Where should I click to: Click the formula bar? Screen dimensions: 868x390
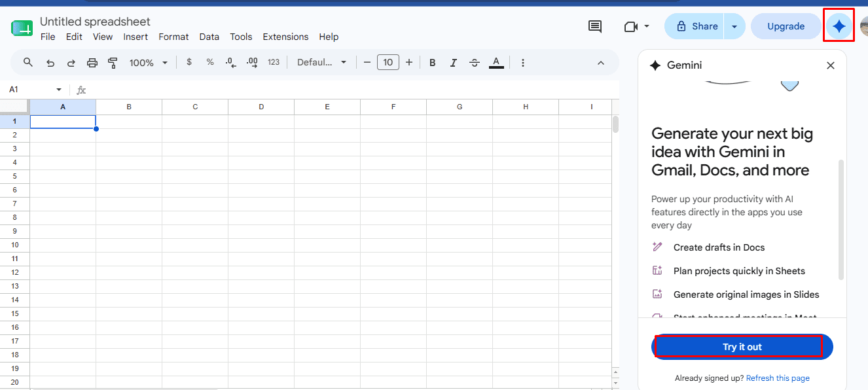(353, 90)
